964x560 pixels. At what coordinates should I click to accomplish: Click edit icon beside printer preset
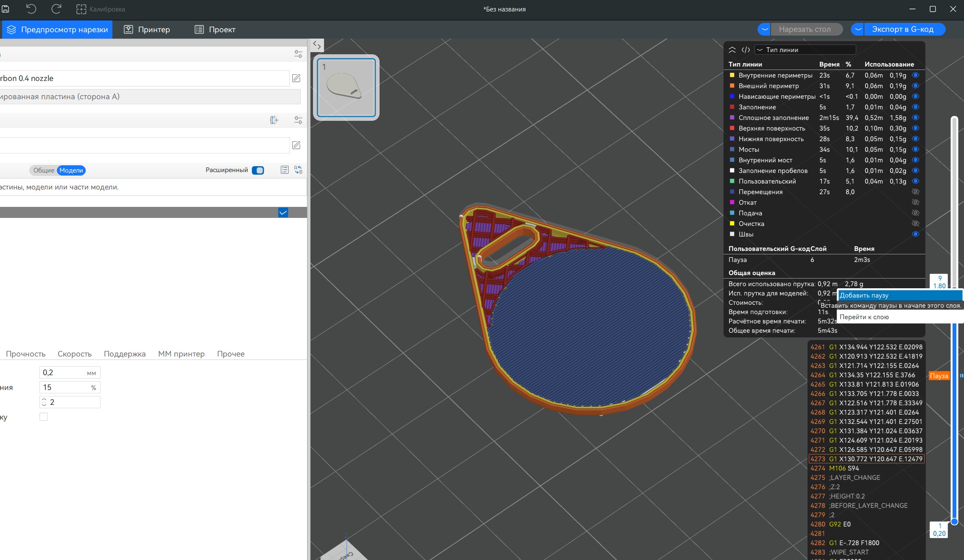pyautogui.click(x=296, y=78)
